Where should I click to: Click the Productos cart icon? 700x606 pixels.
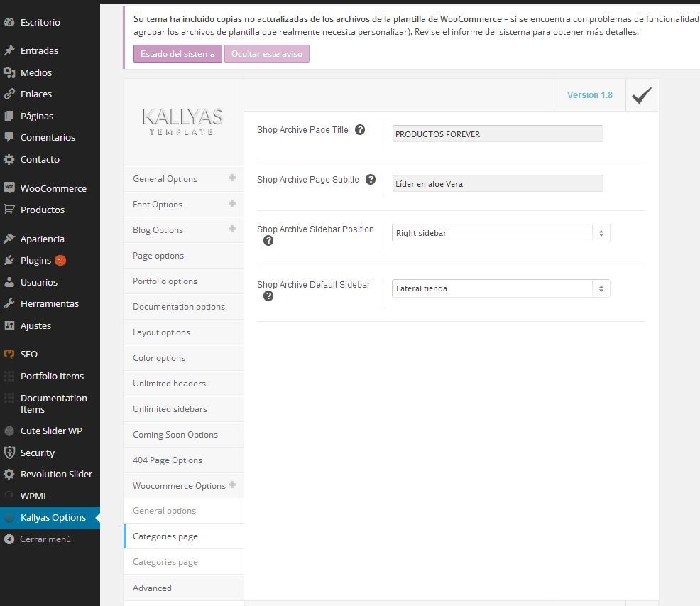(9, 209)
